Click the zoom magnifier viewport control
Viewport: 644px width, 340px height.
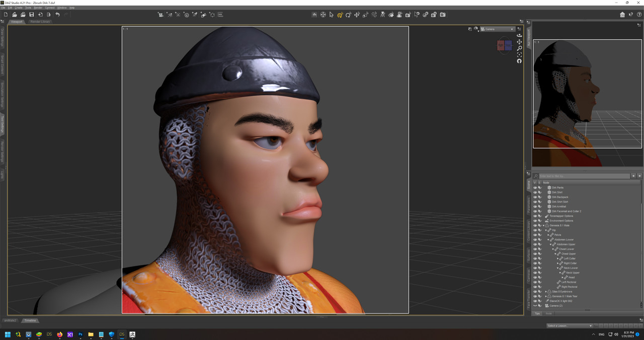click(519, 48)
